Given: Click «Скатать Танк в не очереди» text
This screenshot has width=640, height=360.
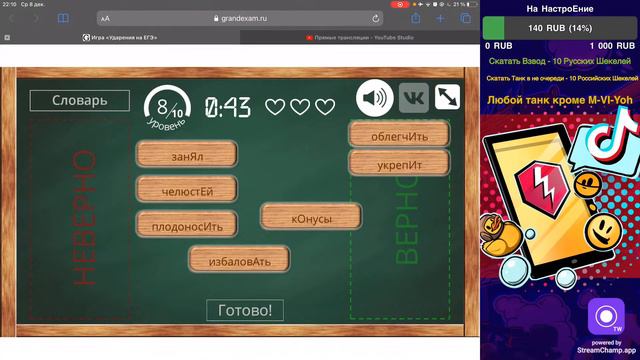Looking at the screenshot, I should tap(562, 78).
